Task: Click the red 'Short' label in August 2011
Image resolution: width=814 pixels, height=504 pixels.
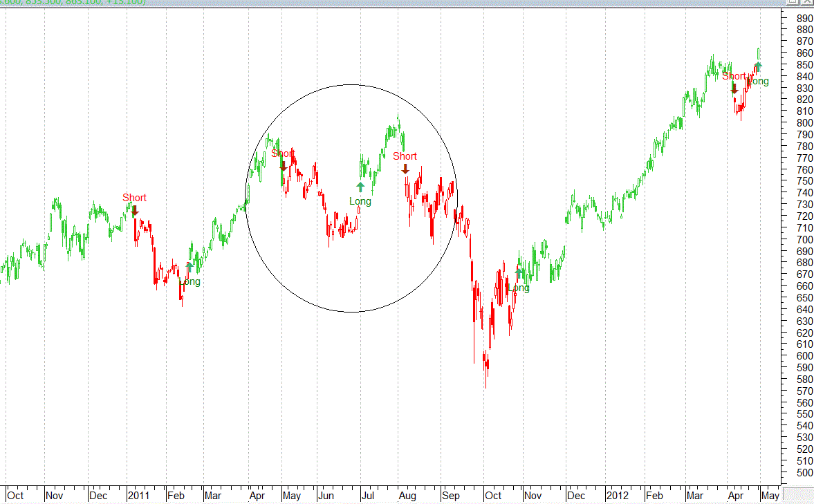Action: (x=405, y=156)
